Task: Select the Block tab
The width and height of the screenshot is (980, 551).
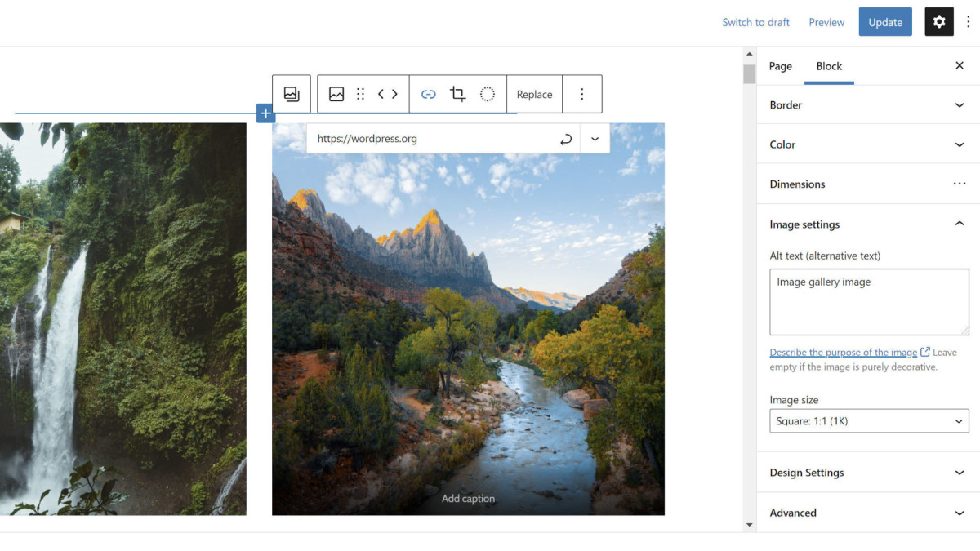Action: [829, 66]
